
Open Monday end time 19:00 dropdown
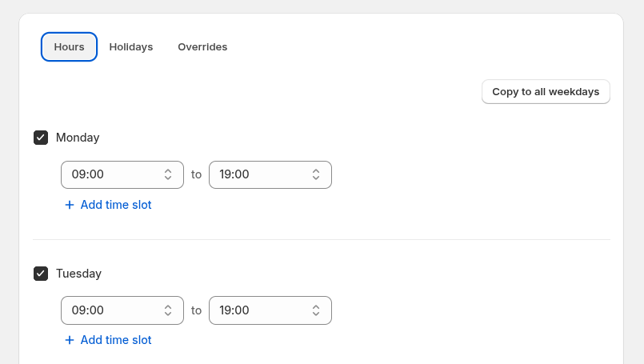pos(270,174)
